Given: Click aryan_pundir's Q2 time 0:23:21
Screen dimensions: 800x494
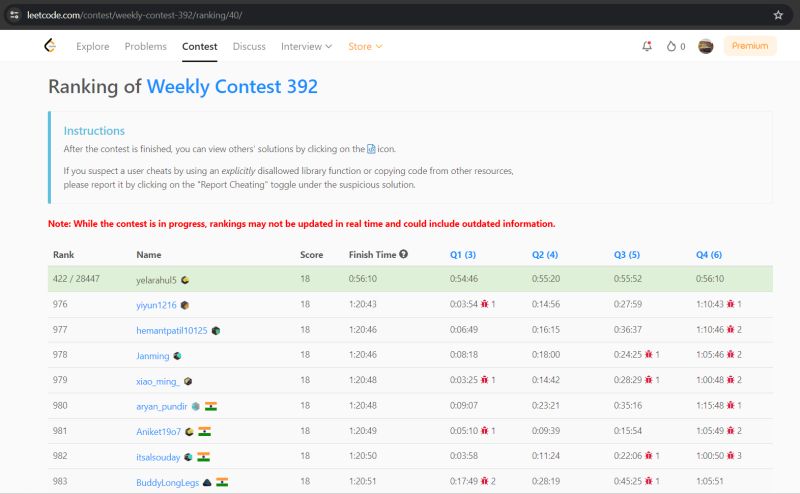Looking at the screenshot, I should pyautogui.click(x=546, y=406).
